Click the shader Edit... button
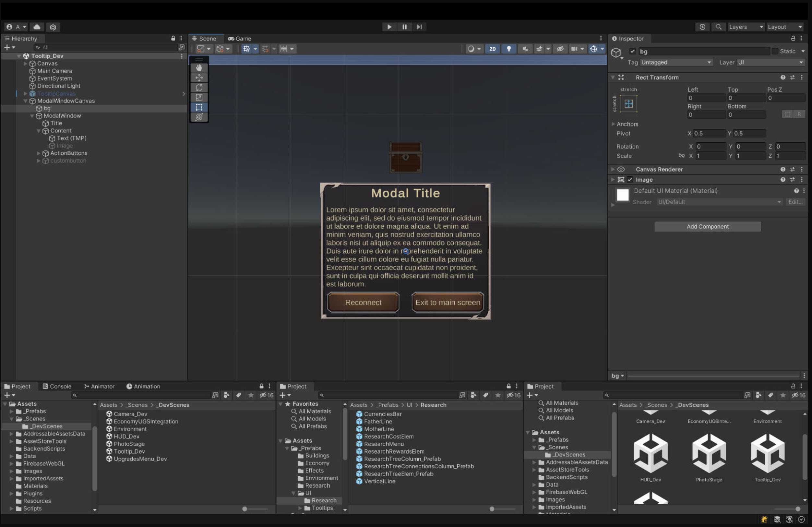The width and height of the screenshot is (812, 527). 795,202
